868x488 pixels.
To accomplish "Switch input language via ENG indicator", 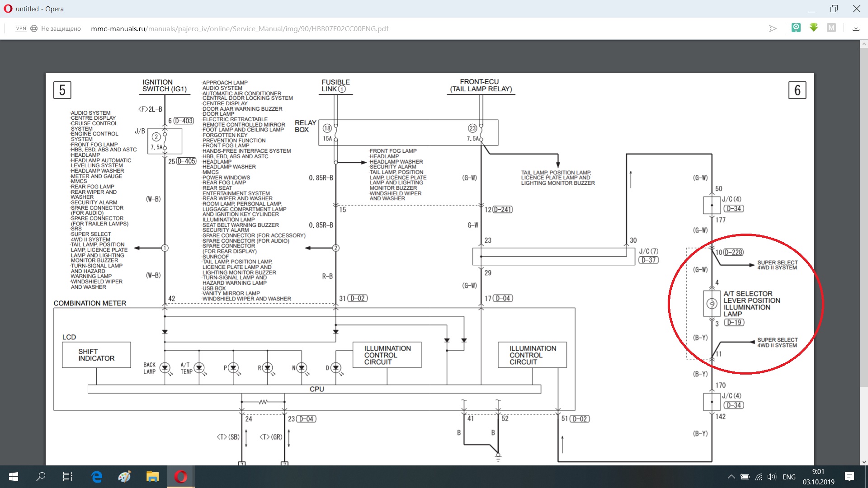I will pos(789,477).
